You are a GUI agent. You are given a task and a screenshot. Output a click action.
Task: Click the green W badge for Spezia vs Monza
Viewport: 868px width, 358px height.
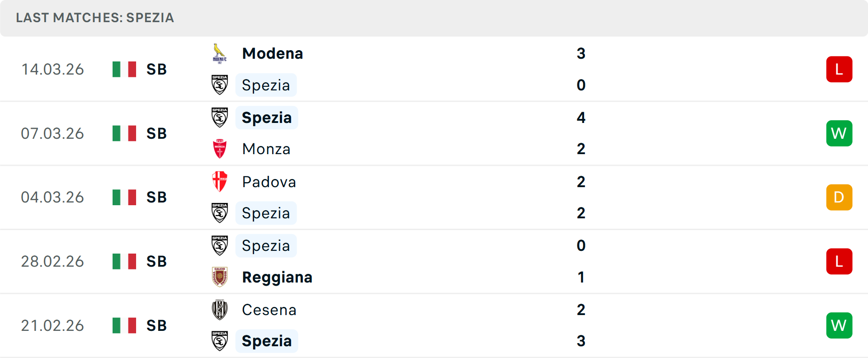click(x=839, y=133)
